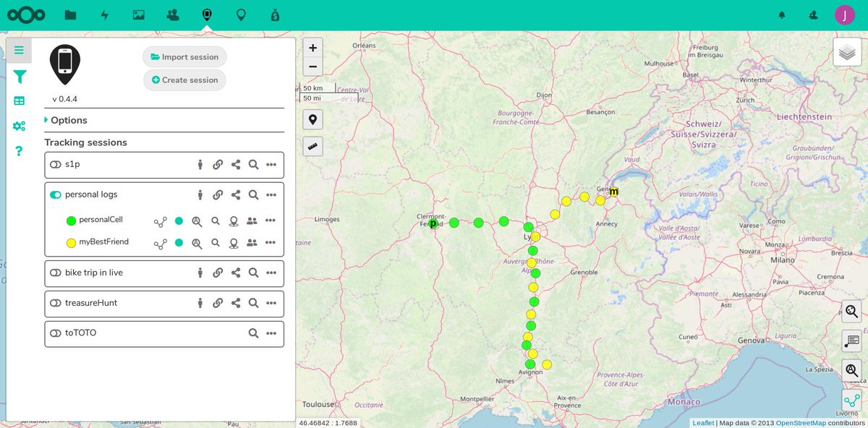Open s1p more options menu

271,165
